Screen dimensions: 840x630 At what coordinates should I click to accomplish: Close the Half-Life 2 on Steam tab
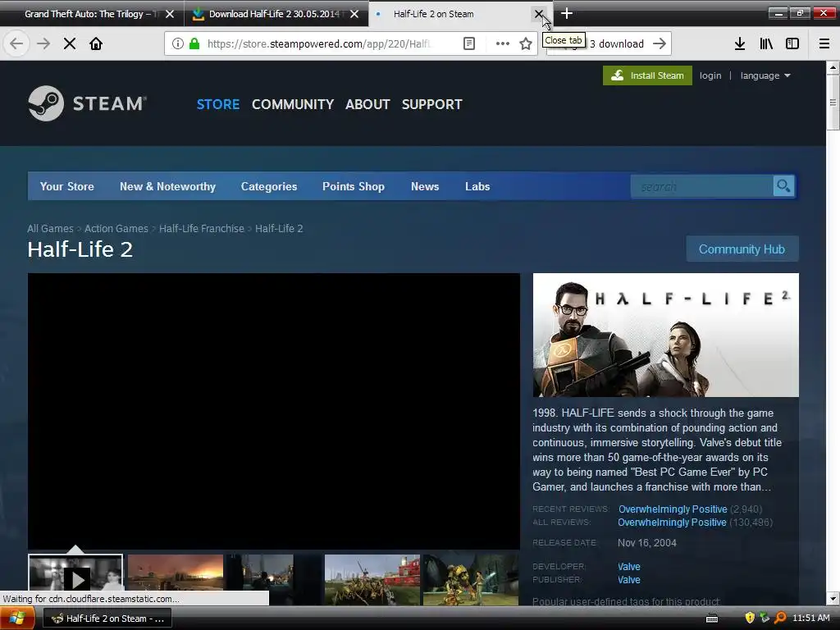(539, 14)
